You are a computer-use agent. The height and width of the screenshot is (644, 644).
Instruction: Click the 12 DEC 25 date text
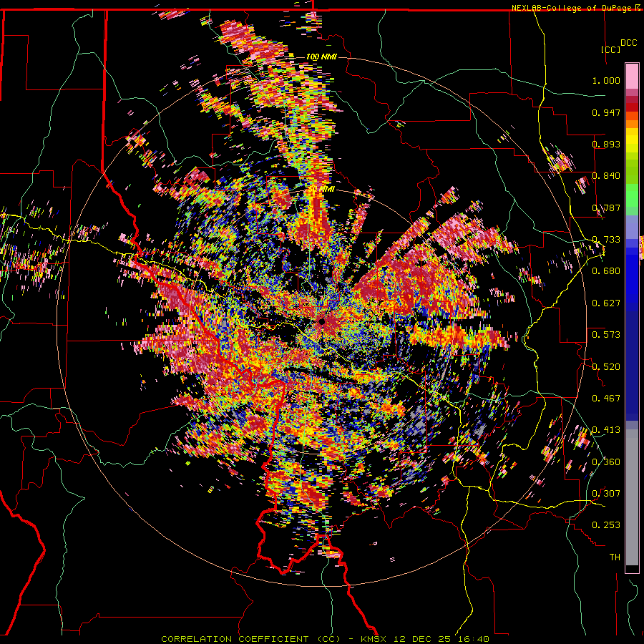point(421,639)
